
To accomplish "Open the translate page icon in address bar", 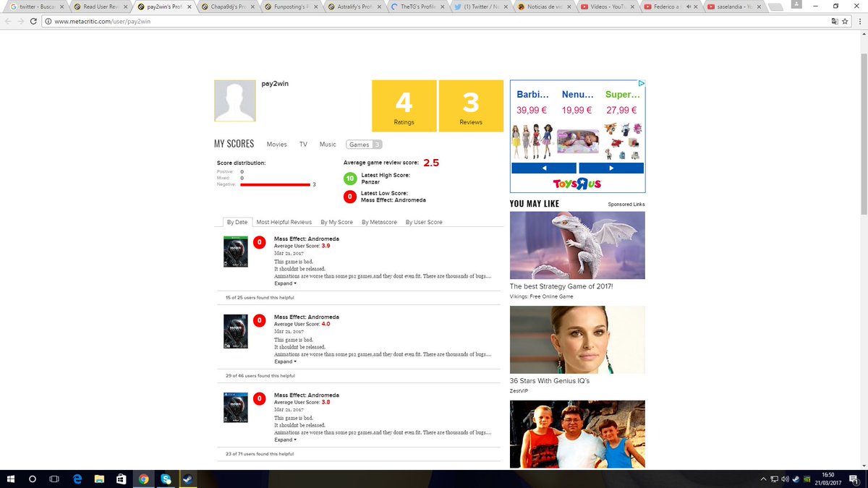I will 834,21.
